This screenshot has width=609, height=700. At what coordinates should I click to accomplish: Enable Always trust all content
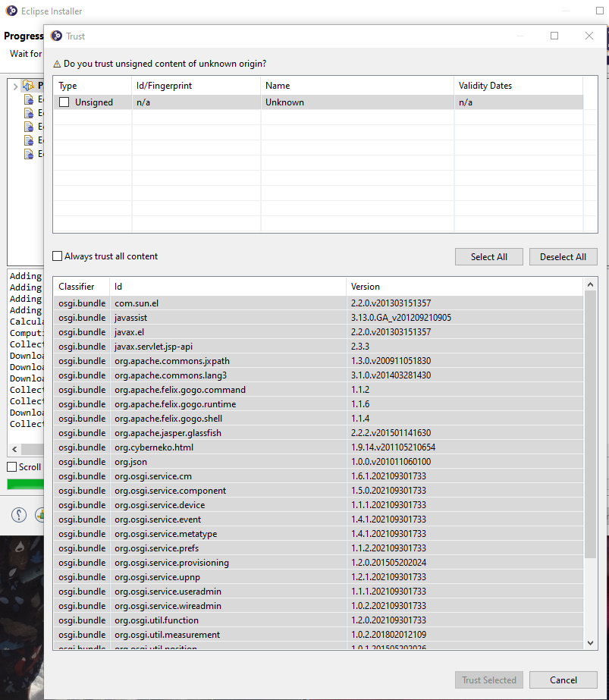(x=57, y=256)
